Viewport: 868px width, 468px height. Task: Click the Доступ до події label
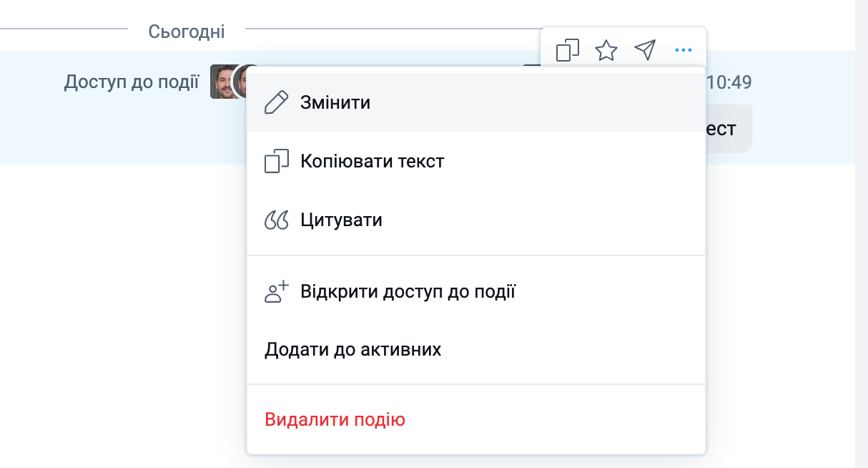pyautogui.click(x=132, y=82)
